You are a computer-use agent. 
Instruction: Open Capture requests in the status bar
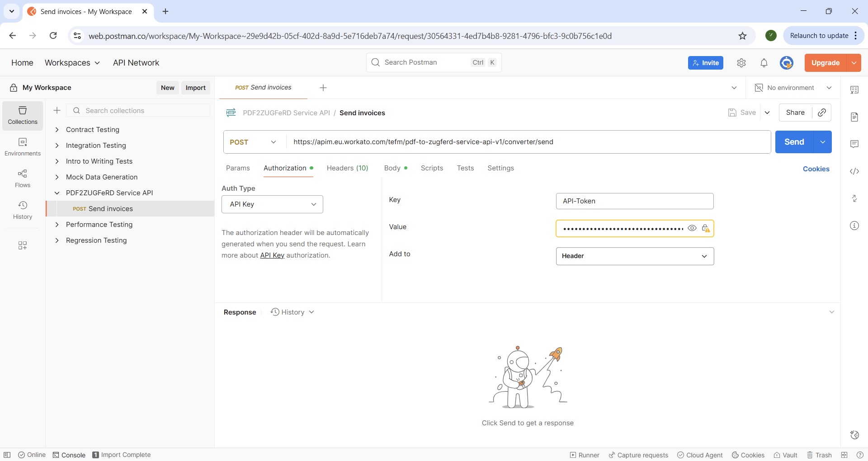click(638, 455)
